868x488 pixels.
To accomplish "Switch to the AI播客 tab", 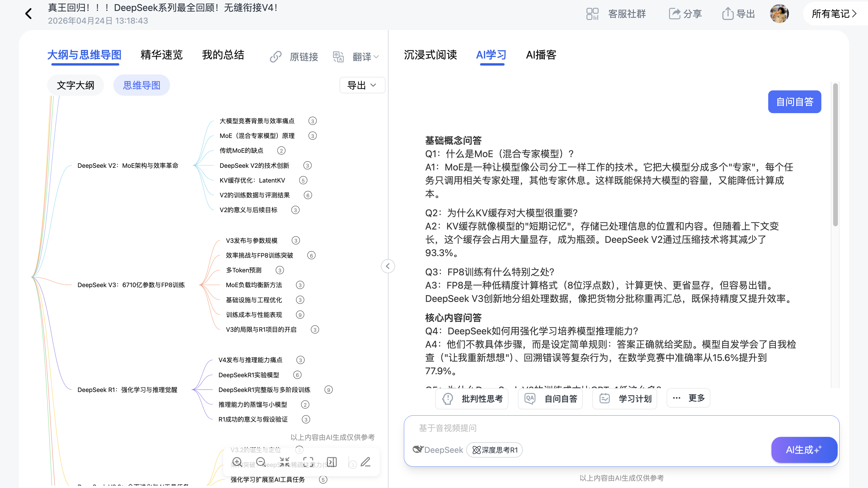I will pyautogui.click(x=541, y=55).
